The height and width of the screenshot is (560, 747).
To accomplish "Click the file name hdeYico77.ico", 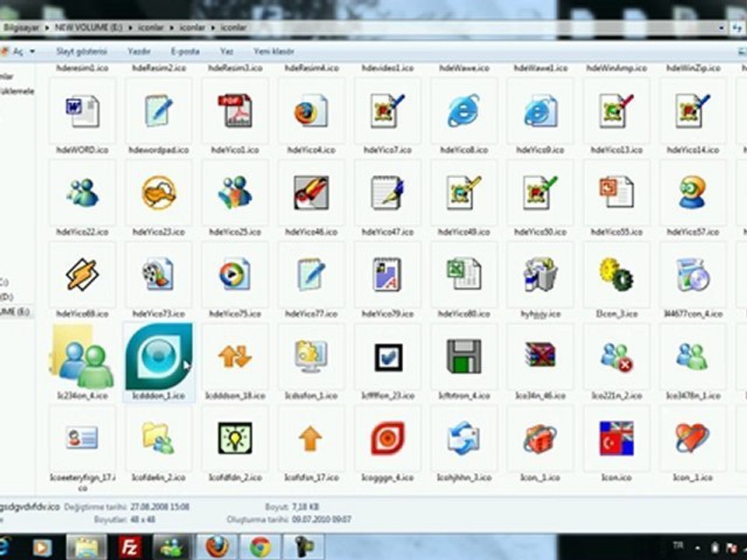I will tap(311, 313).
